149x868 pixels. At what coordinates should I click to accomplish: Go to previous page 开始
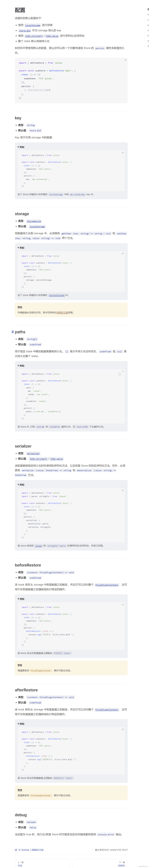coord(42,864)
